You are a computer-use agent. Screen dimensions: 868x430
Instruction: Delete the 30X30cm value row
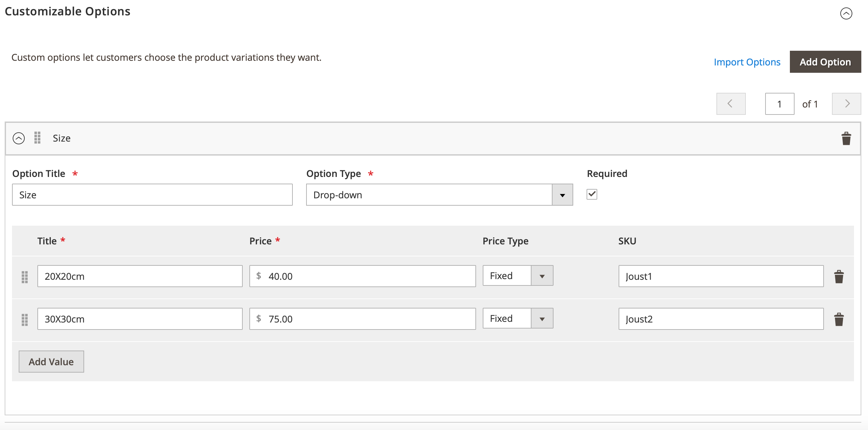839,319
